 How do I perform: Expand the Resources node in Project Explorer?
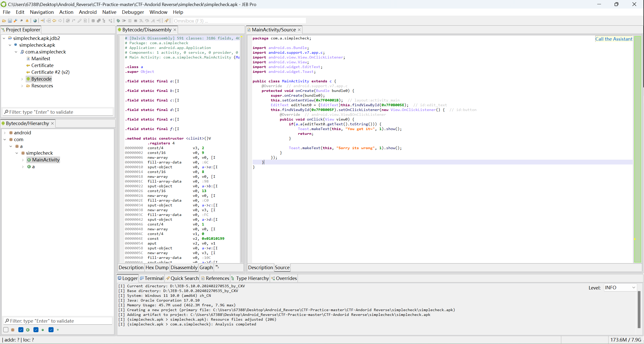point(22,86)
